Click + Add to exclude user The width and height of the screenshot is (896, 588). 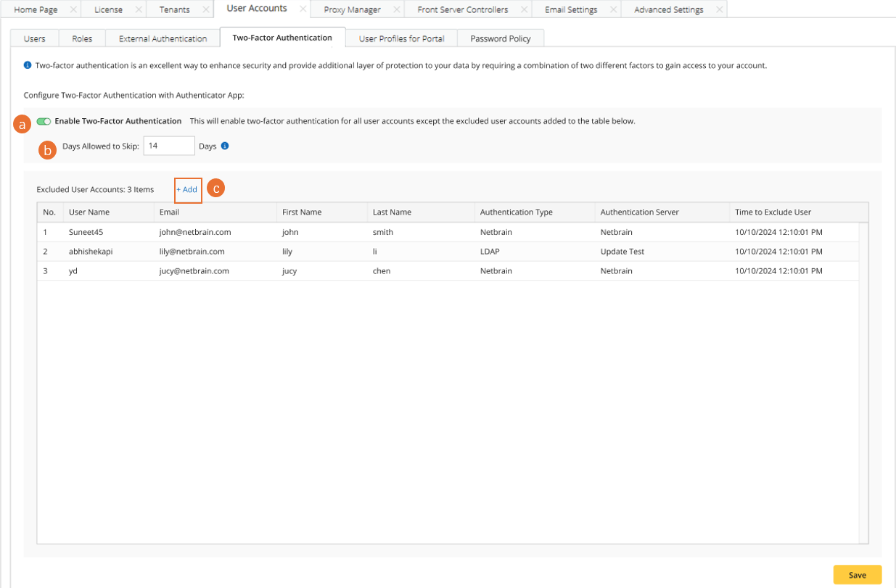click(187, 189)
